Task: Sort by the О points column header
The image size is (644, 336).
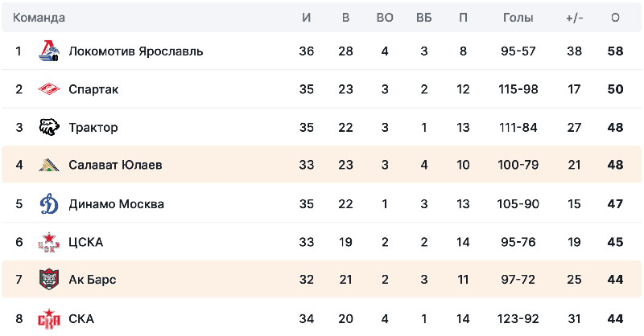Action: [615, 17]
